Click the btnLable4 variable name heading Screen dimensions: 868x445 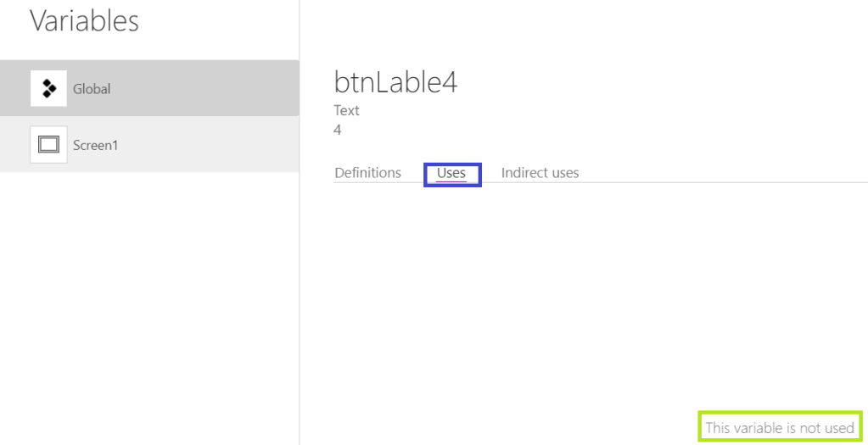point(395,82)
